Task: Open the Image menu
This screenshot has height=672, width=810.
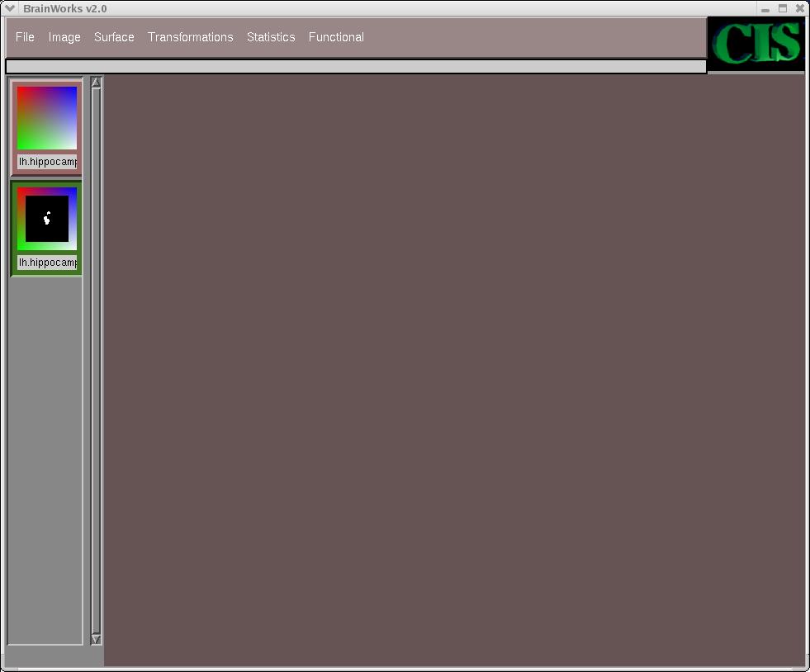Action: point(64,37)
